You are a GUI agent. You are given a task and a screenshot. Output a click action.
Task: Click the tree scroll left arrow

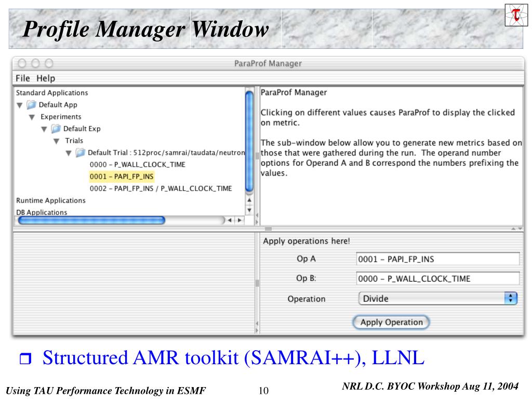tap(230, 220)
